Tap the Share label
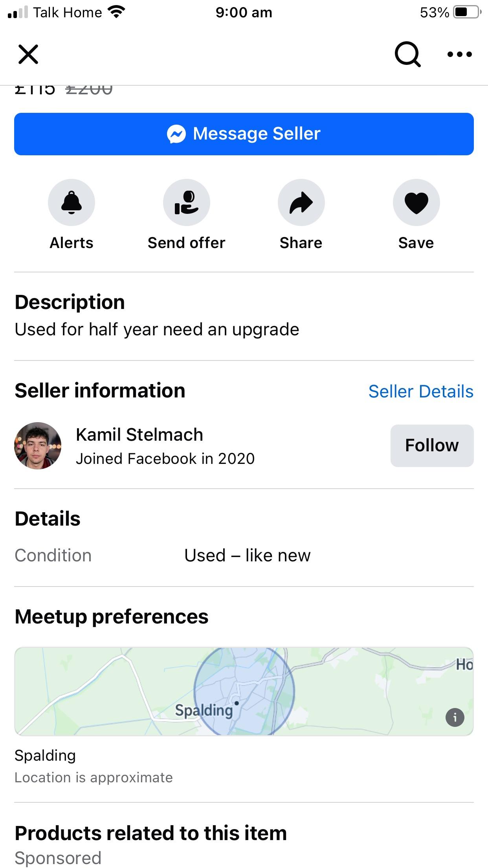Image resolution: width=488 pixels, height=868 pixels. coord(301,243)
